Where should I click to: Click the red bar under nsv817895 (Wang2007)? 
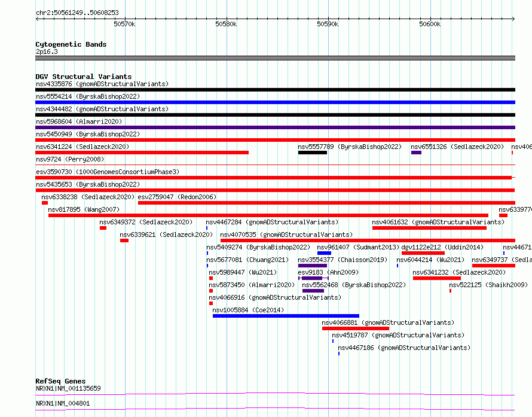pyautogui.click(x=268, y=215)
